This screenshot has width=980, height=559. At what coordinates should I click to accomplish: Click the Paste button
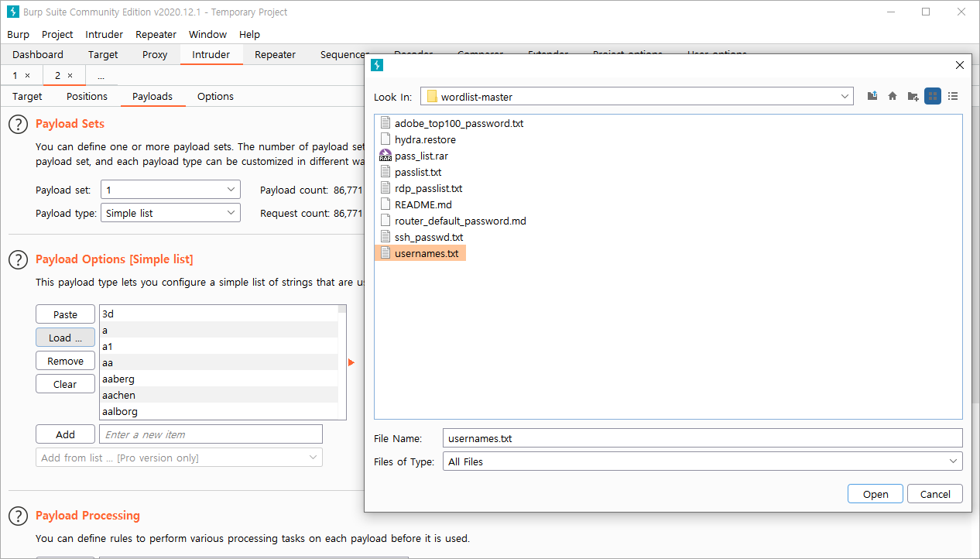click(x=65, y=314)
